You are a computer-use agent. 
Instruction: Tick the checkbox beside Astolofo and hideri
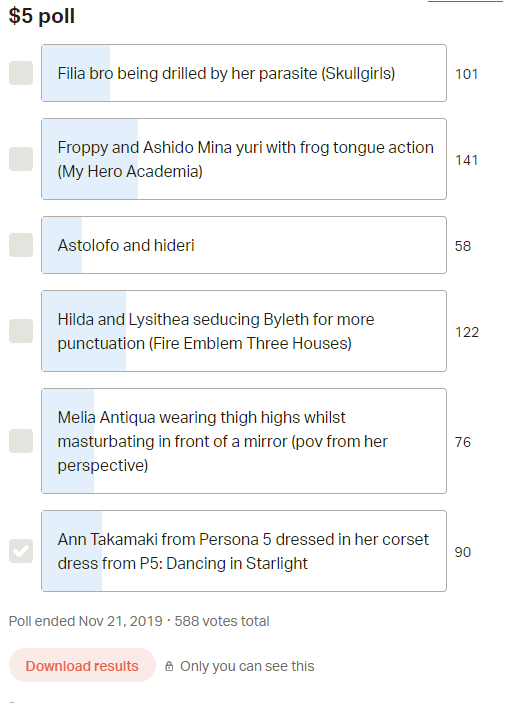tap(21, 245)
